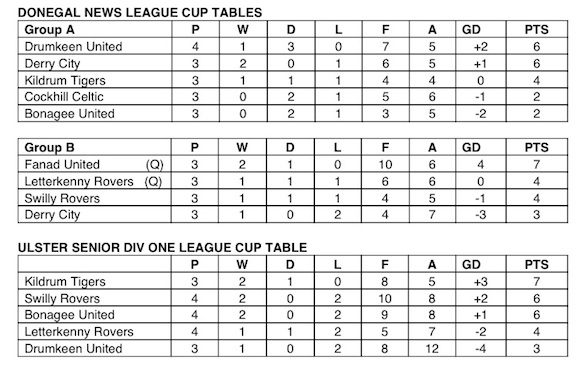Click the PTS column header in Group A
580x366 pixels.
pyautogui.click(x=536, y=30)
